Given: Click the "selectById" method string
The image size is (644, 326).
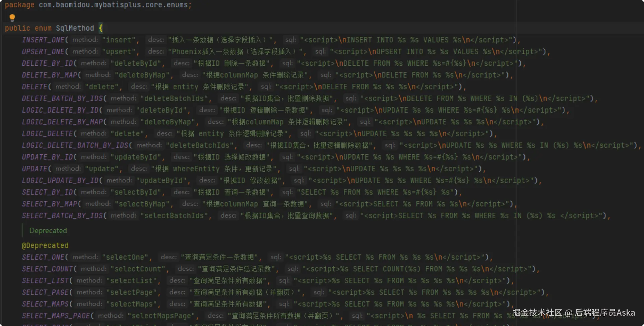Looking at the screenshot, I should coord(136,193).
